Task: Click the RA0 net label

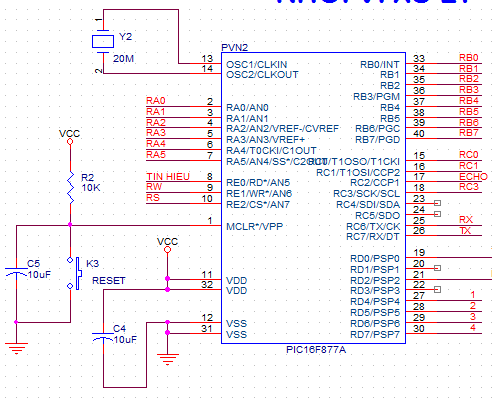Action: [156, 101]
